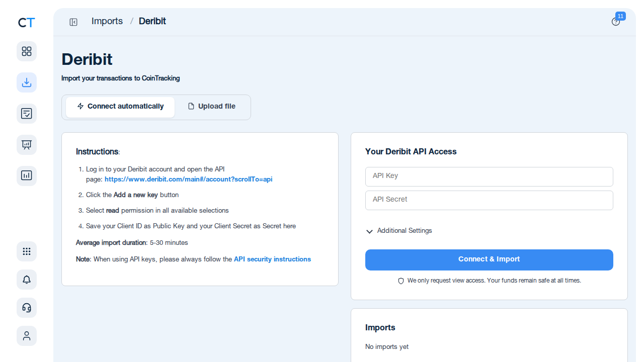Click the 'Select read permission' instruction step
Viewport: 644px width, 362px height.
coord(157,211)
